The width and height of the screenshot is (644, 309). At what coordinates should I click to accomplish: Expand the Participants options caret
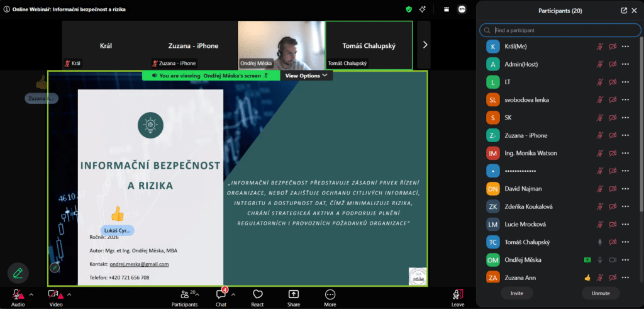[197, 295]
